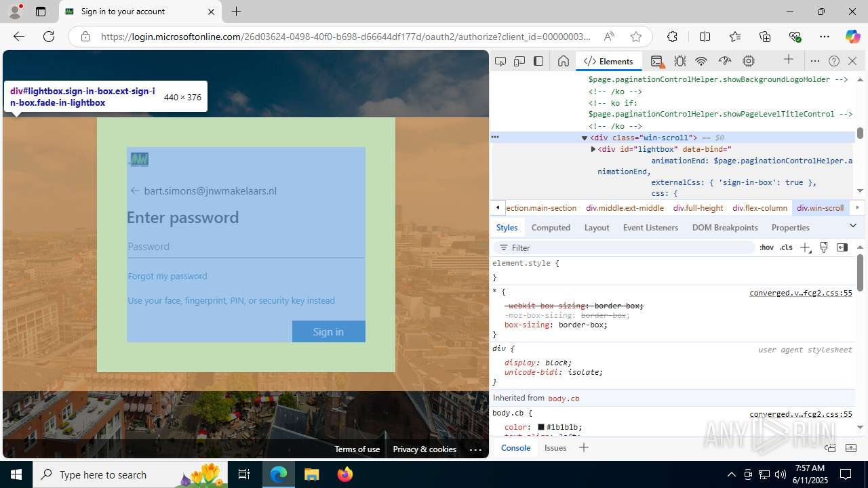Open Privacy & cookies link
This screenshot has width=868, height=488.
[425, 449]
